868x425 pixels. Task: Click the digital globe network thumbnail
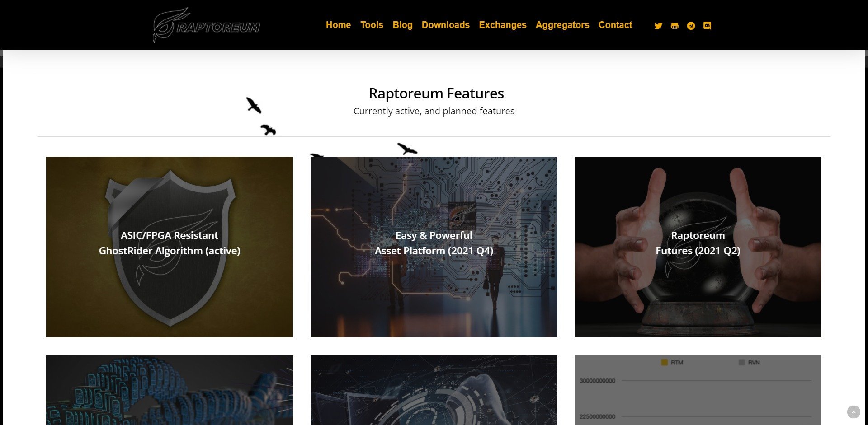[x=434, y=390]
